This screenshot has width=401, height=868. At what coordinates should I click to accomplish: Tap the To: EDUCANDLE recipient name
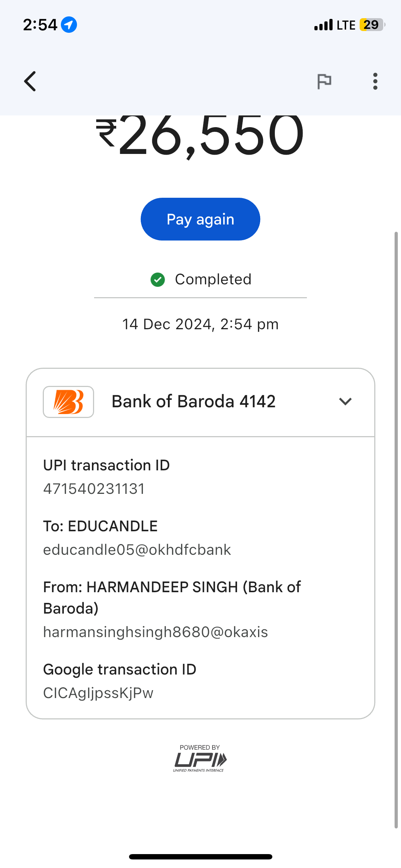(101, 526)
